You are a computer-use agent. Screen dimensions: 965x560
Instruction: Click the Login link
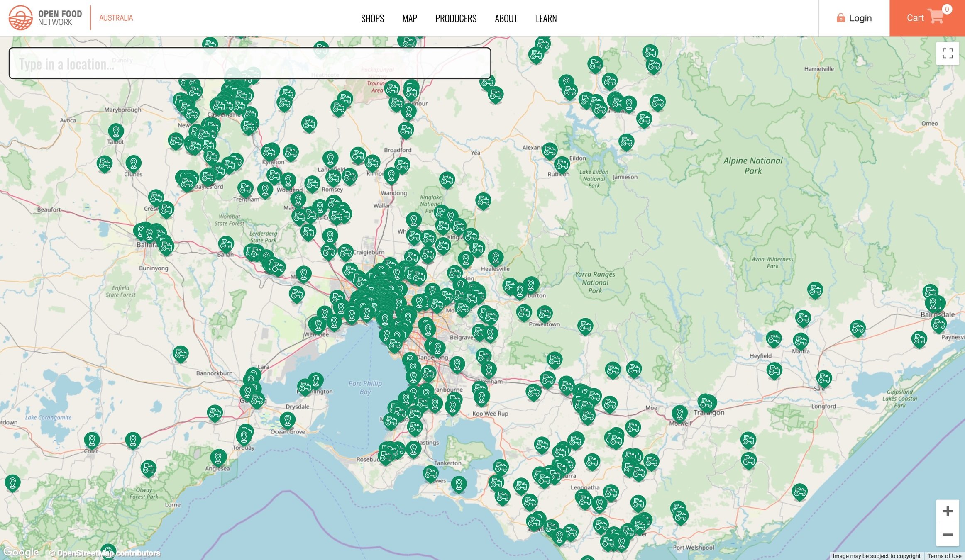pos(854,18)
